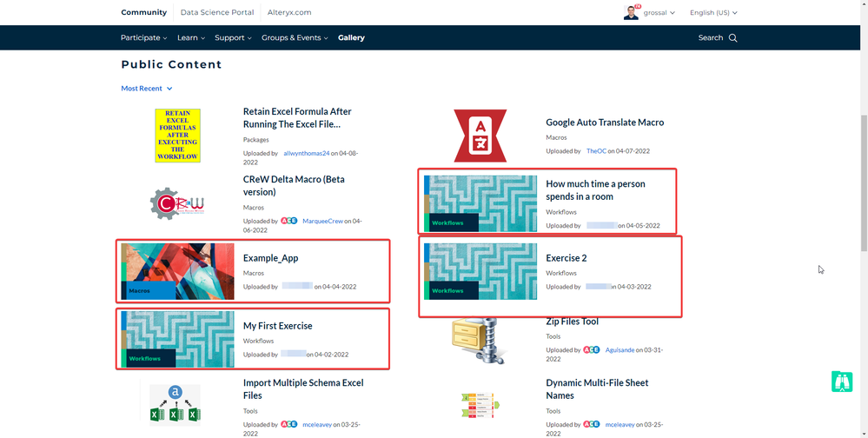868x438 pixels.
Task: Click the grossal user avatar
Action: click(631, 12)
